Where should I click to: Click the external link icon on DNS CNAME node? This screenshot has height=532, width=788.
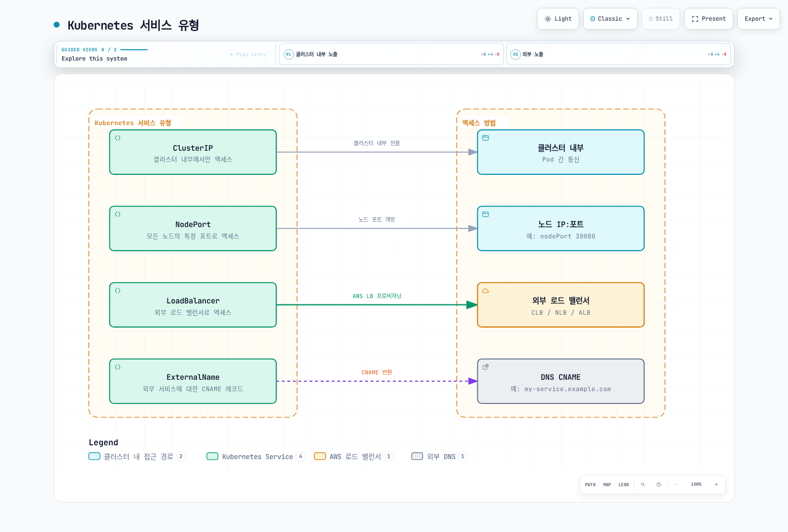486,367
